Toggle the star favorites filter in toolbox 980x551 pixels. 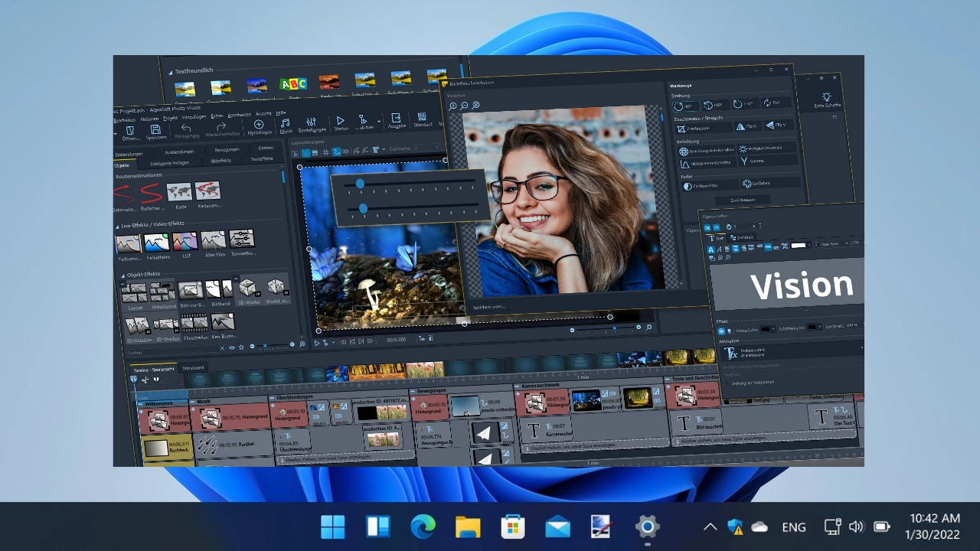coord(241,347)
